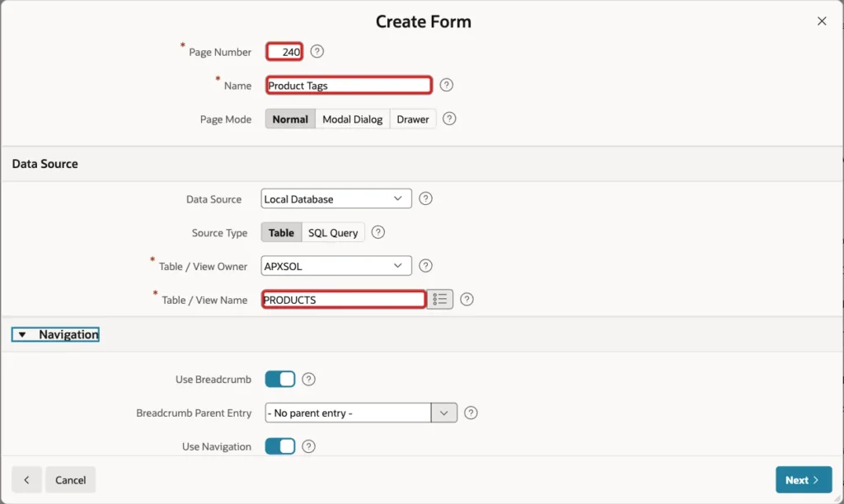Click the Page Mode label
This screenshot has height=504, width=844.
coord(226,119)
